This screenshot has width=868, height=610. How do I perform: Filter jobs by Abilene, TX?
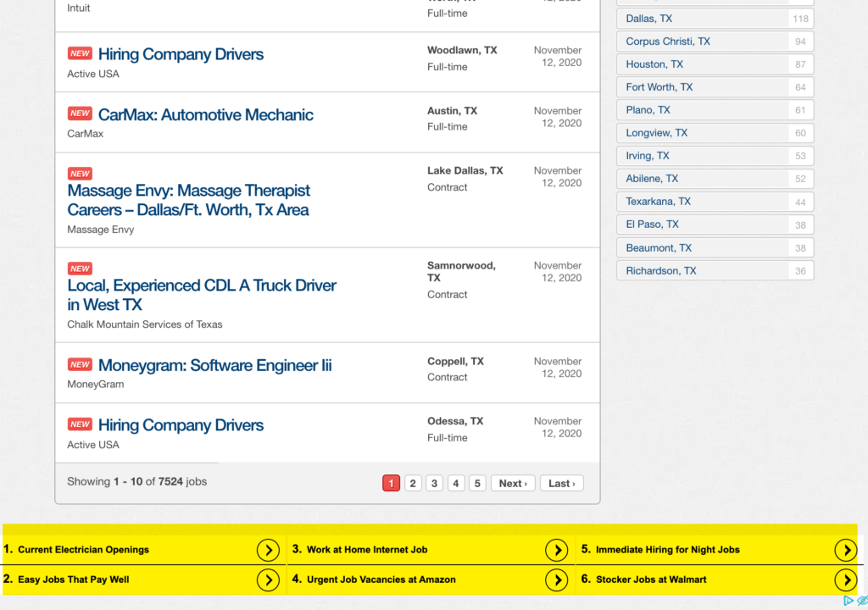click(x=715, y=178)
